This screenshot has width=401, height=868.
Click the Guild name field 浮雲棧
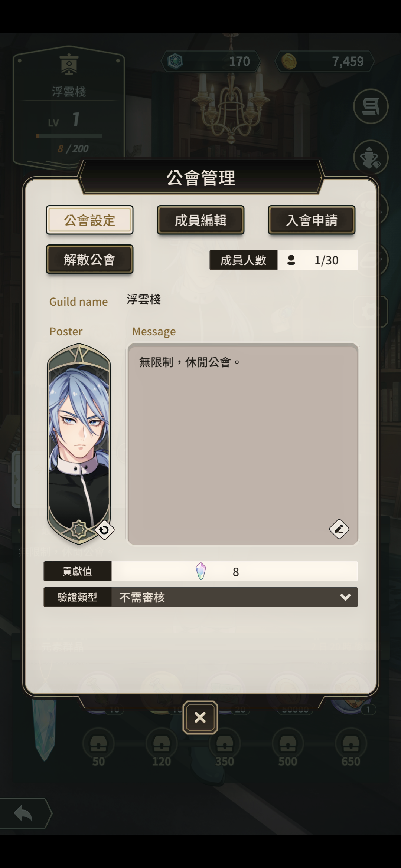(x=239, y=300)
